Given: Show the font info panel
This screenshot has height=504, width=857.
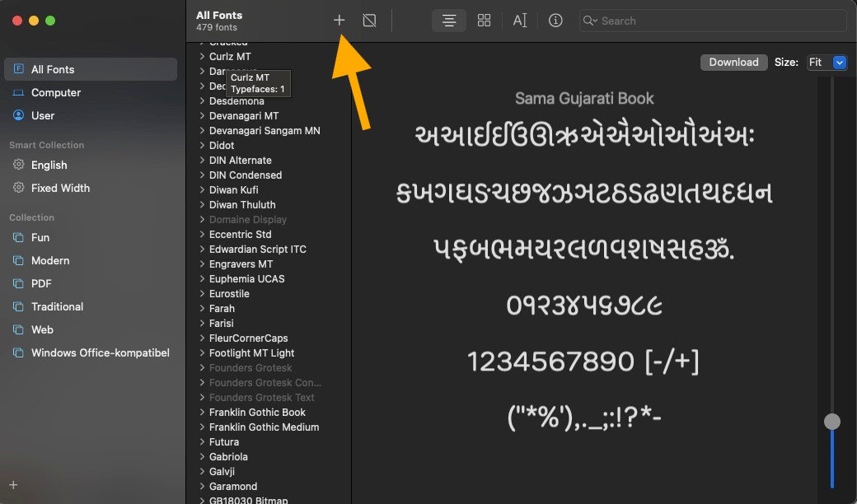Looking at the screenshot, I should pos(555,20).
